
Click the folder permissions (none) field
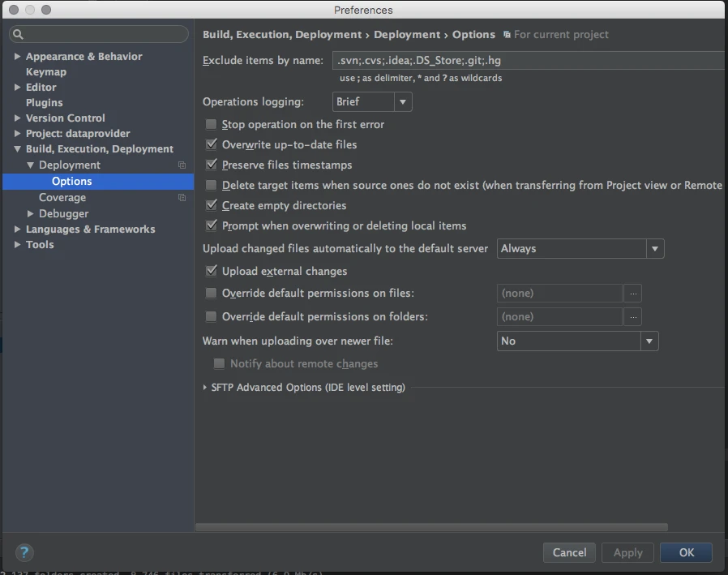click(x=559, y=317)
